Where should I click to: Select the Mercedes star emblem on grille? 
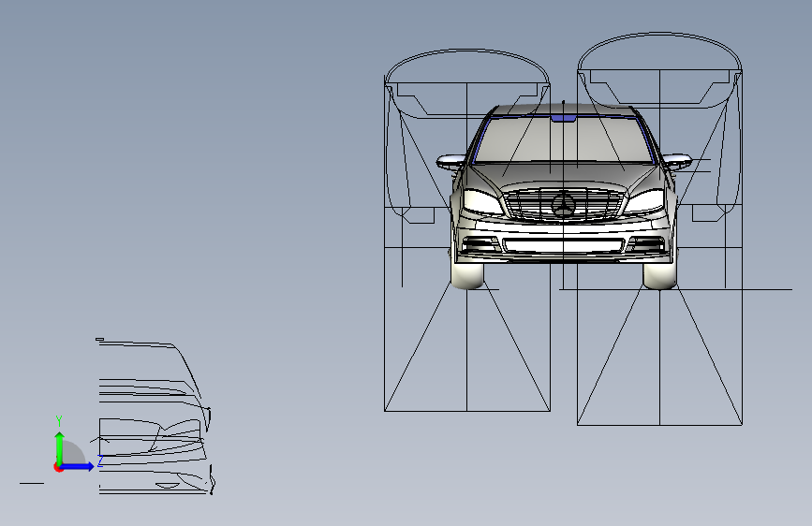(563, 204)
